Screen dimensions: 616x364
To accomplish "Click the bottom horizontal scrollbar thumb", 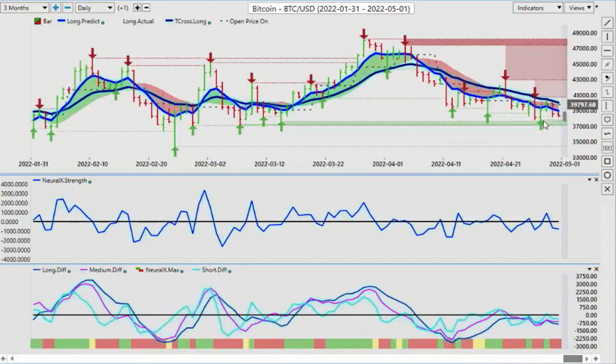I will 573,359.
